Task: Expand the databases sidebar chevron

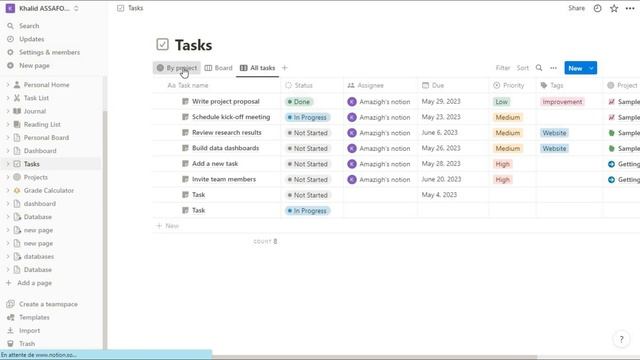Action: (x=7, y=256)
